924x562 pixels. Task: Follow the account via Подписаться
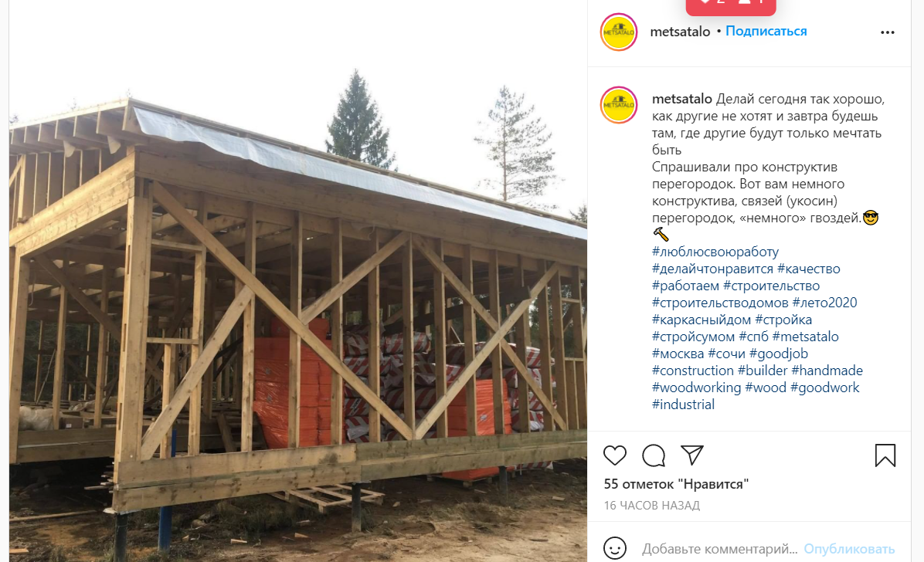(x=766, y=31)
